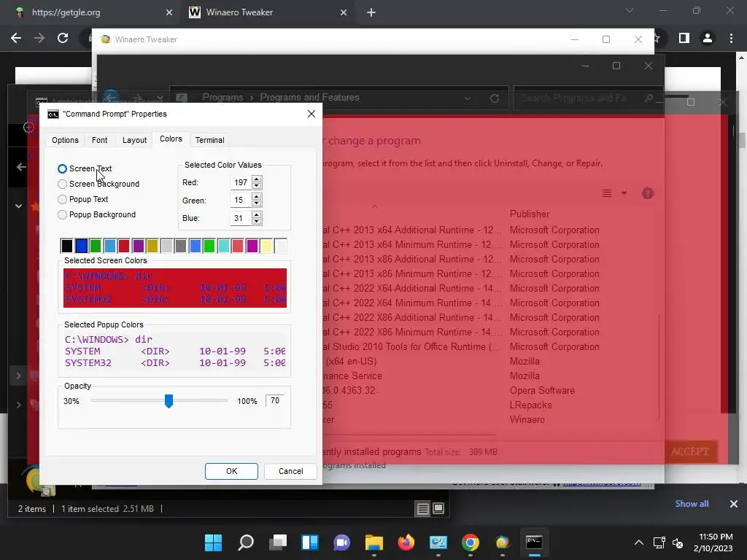Viewport: 747px width, 560px height.
Task: Switch to Firefox in the taskbar
Action: 406,542
